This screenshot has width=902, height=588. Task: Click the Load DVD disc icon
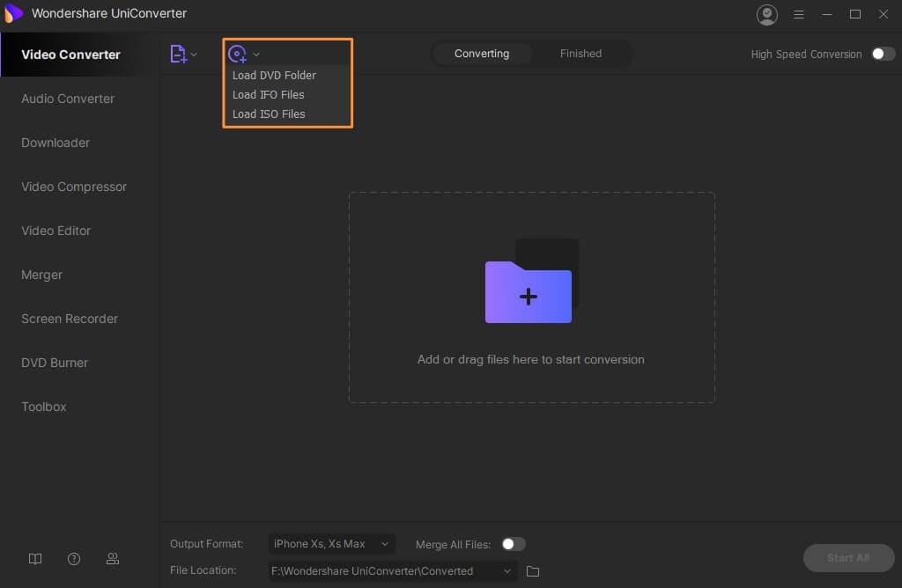237,54
